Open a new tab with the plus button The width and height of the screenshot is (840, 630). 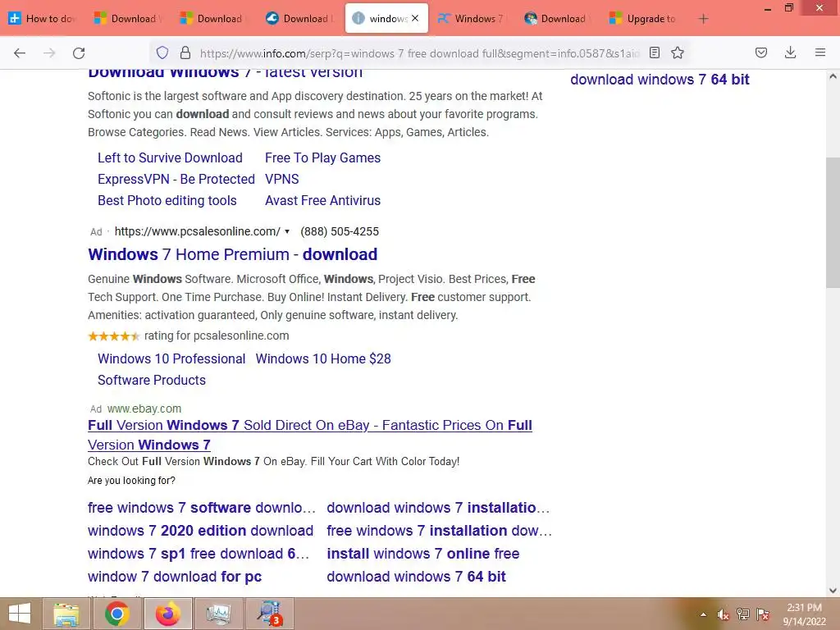click(x=703, y=19)
